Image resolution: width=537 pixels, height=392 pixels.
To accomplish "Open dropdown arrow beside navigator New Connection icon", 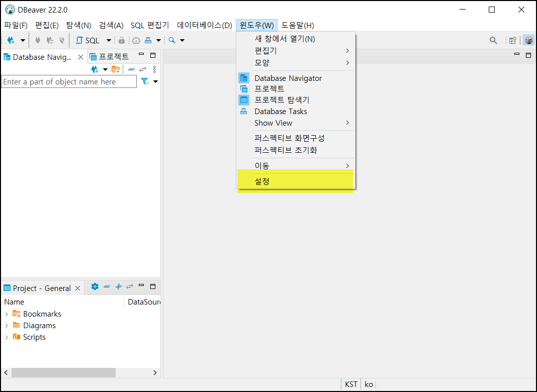I will pos(105,69).
